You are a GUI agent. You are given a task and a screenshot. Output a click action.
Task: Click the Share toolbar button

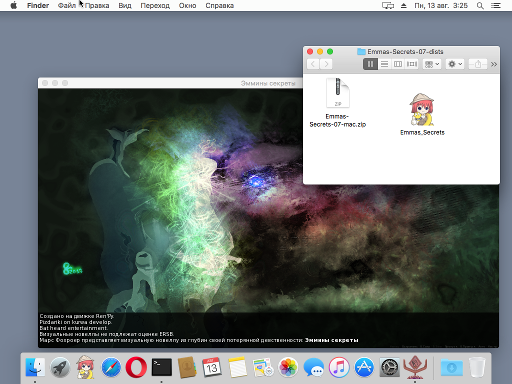click(478, 64)
